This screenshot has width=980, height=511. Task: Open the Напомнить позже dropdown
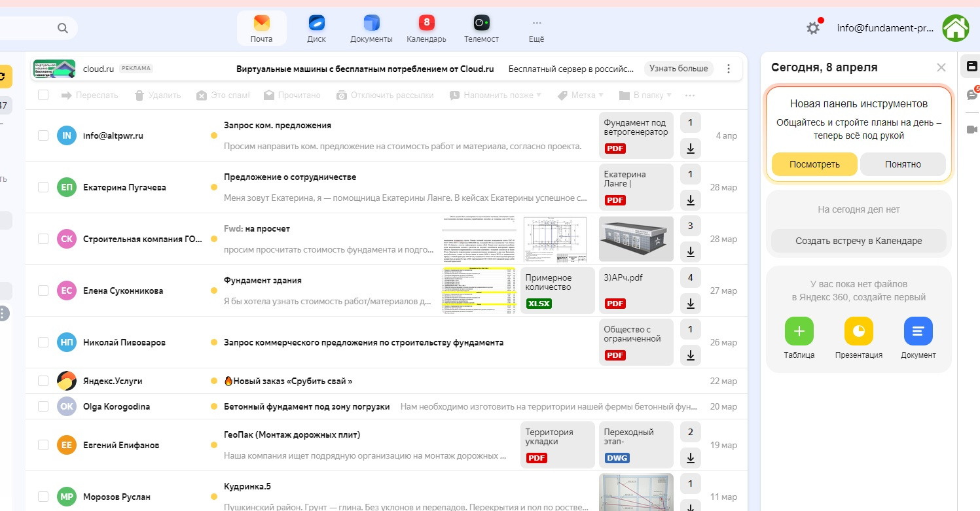coord(496,96)
